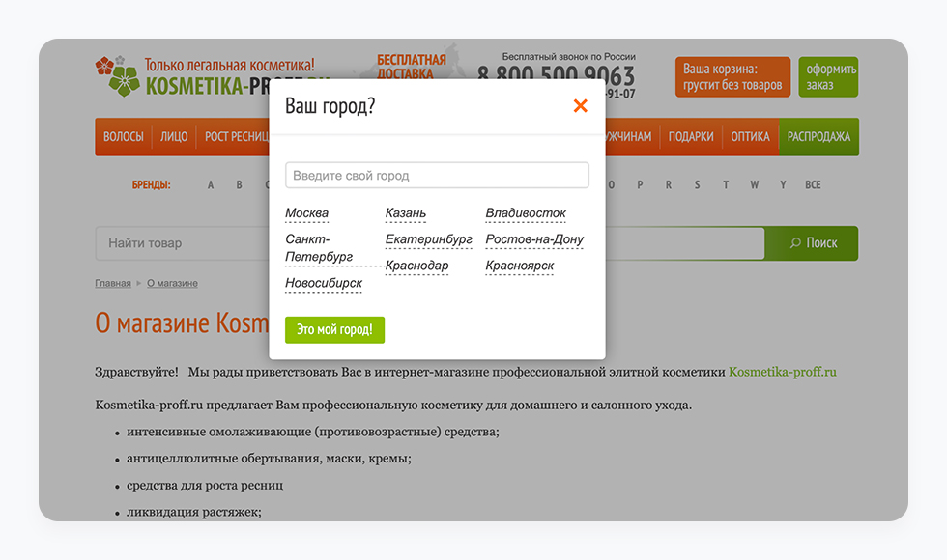
Task: Click the "Введите свой город" input field
Action: (437, 175)
